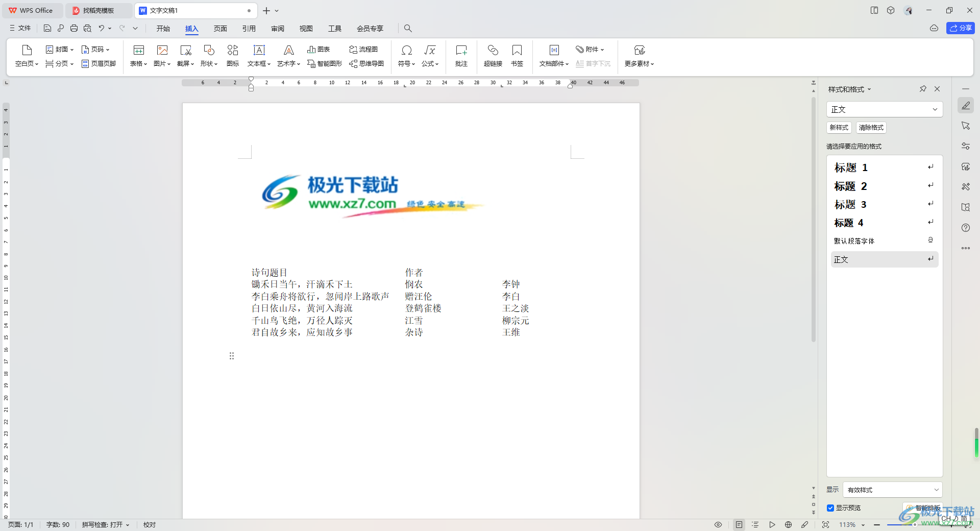Switch to outline view button
Screen dimensions: 980x531
(755, 525)
